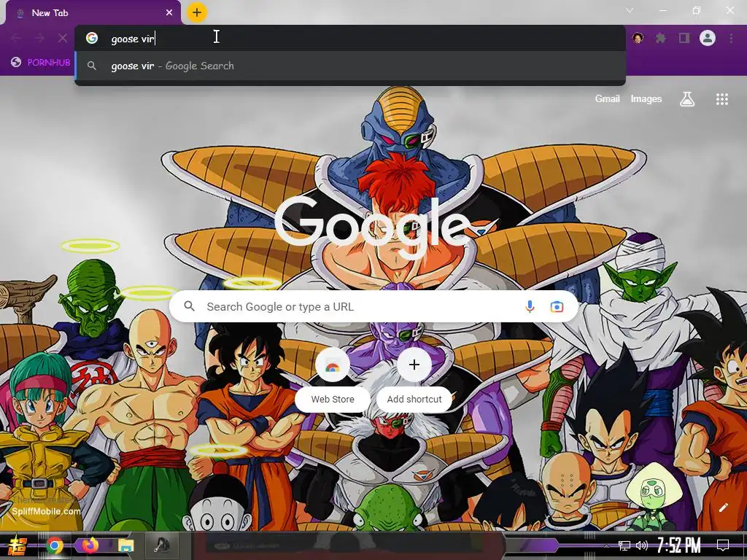
Task: Open the volume tray icon
Action: click(x=642, y=545)
